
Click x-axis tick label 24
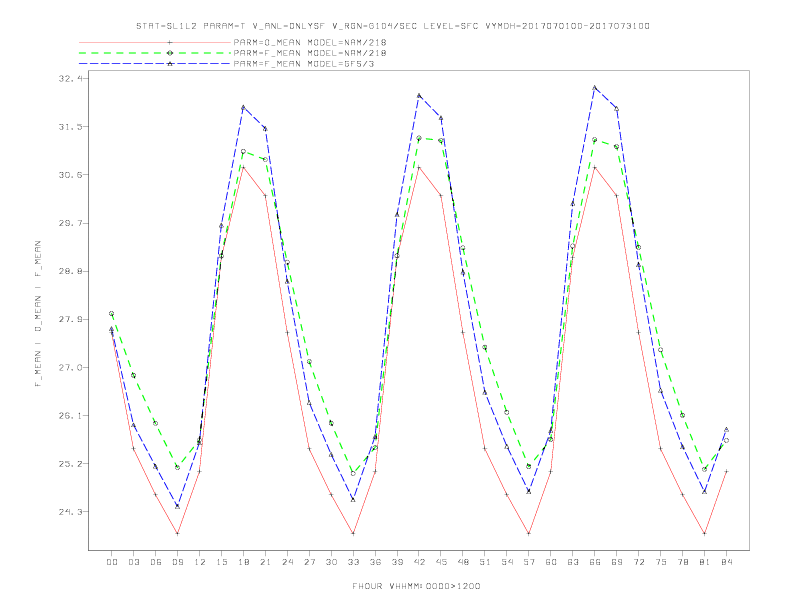287,562
